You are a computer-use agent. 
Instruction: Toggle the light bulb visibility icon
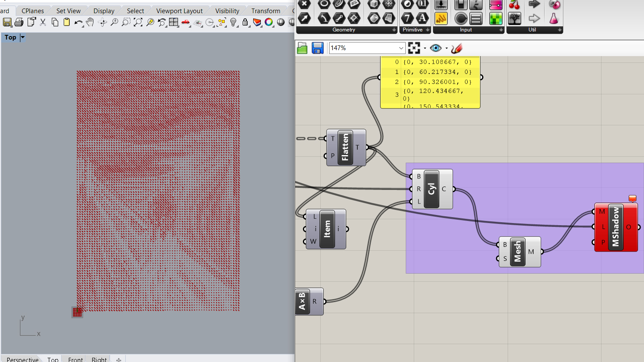tap(233, 22)
